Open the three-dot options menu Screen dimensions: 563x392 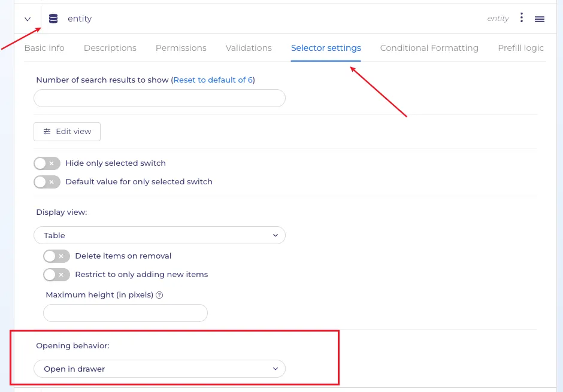click(521, 17)
